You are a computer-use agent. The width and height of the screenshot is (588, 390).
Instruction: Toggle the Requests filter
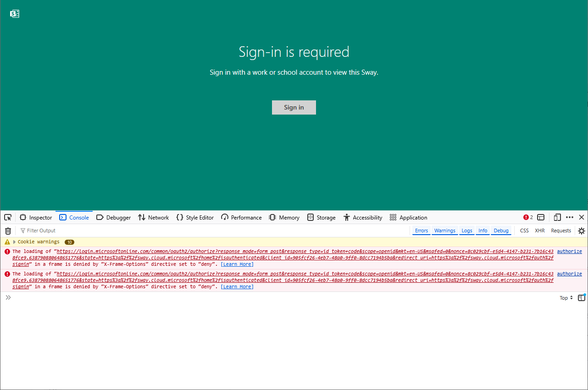tap(561, 231)
